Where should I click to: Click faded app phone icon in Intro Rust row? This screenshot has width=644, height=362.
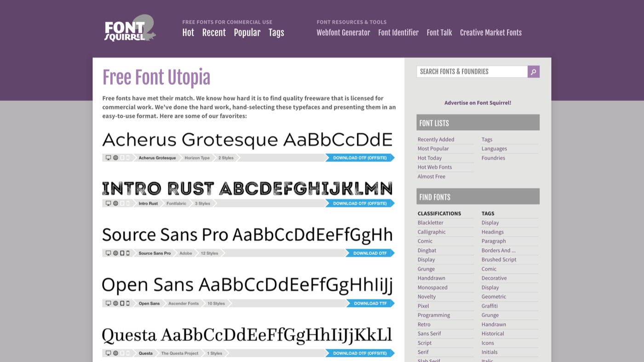tap(128, 203)
